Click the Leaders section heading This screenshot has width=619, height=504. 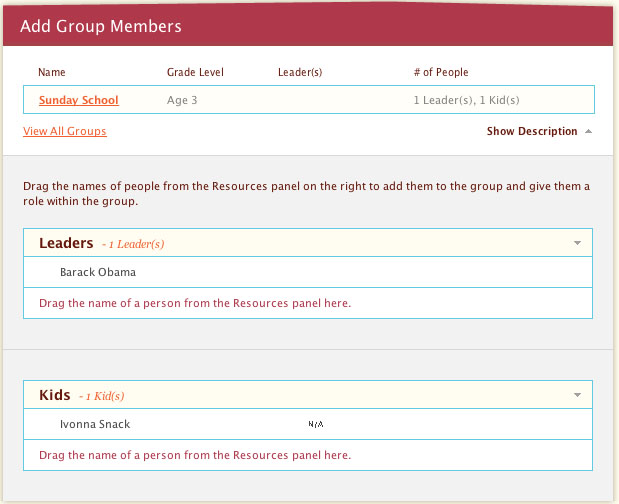point(66,243)
